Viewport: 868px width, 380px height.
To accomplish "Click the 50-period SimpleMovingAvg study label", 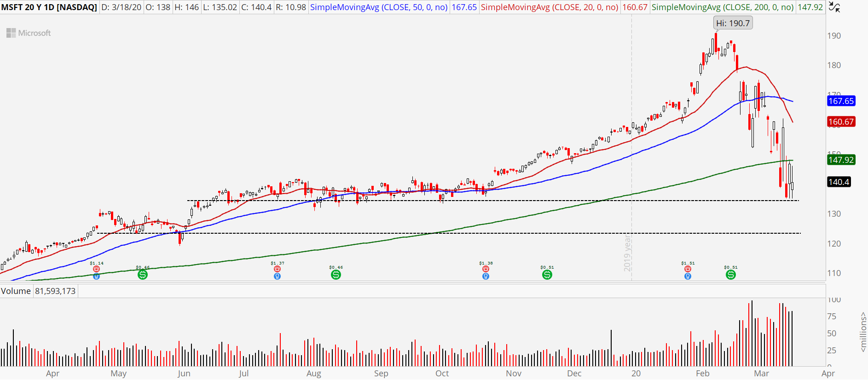I will (379, 7).
